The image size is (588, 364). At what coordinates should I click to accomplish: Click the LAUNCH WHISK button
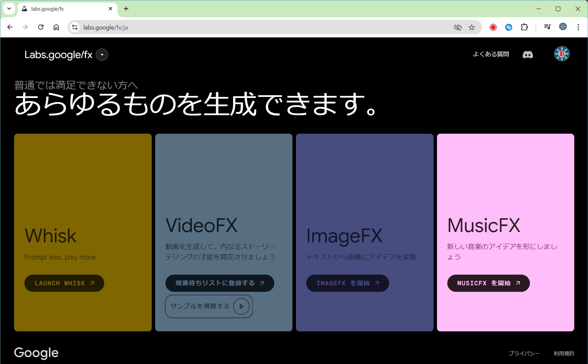pos(64,283)
